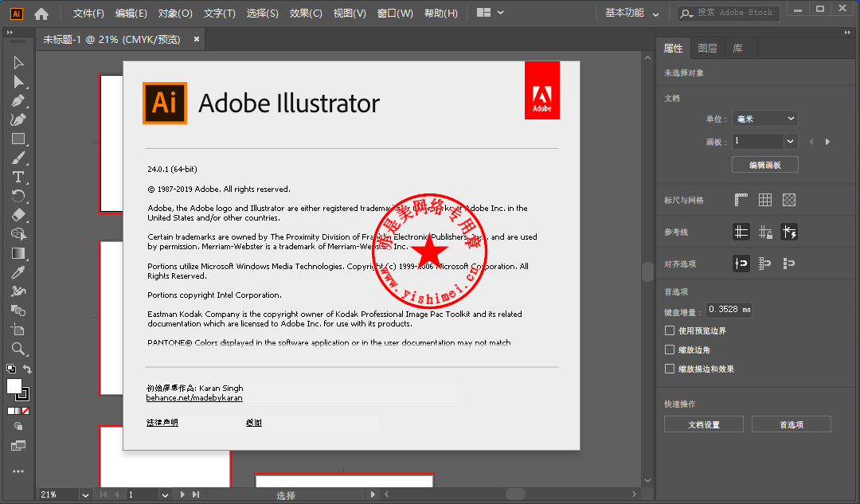Open zoom level 21% dropdown

tap(85, 494)
